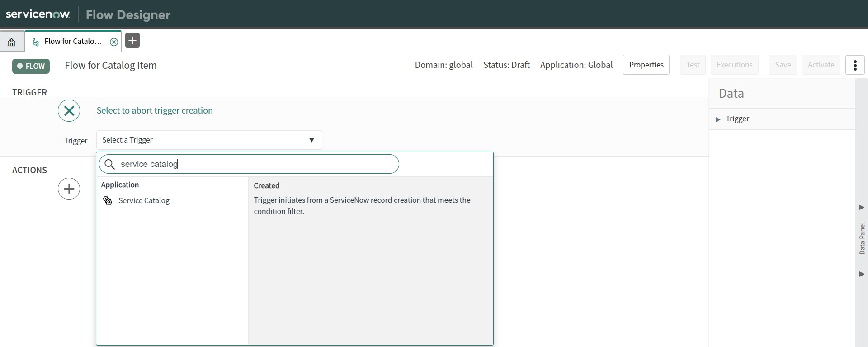Click the Data panel heading

(731, 93)
